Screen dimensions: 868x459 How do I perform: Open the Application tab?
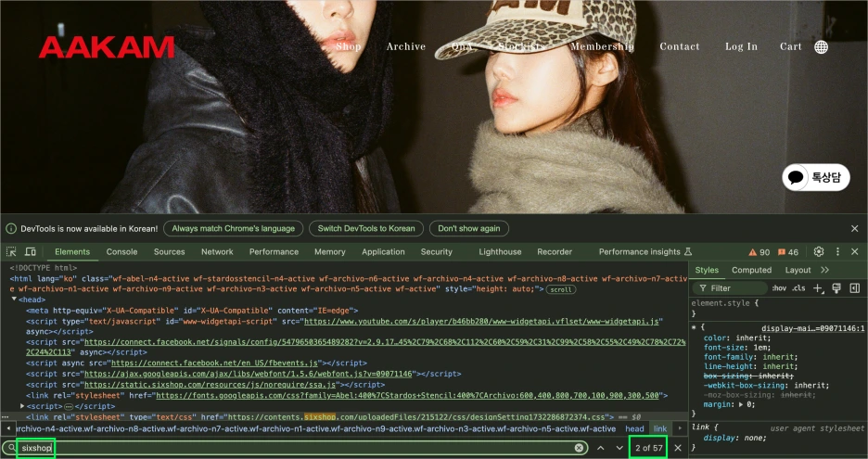tap(383, 251)
